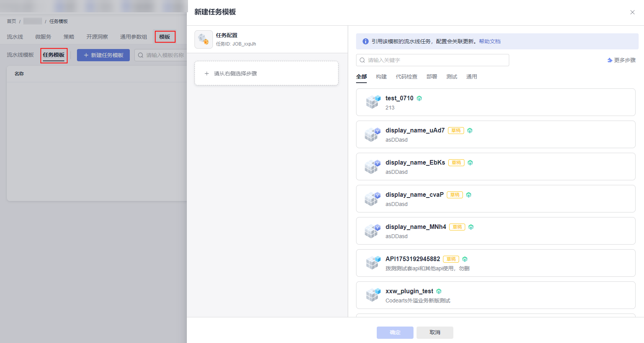Click the cube icon of display_name_MNh4
644x343 pixels.
373,231
